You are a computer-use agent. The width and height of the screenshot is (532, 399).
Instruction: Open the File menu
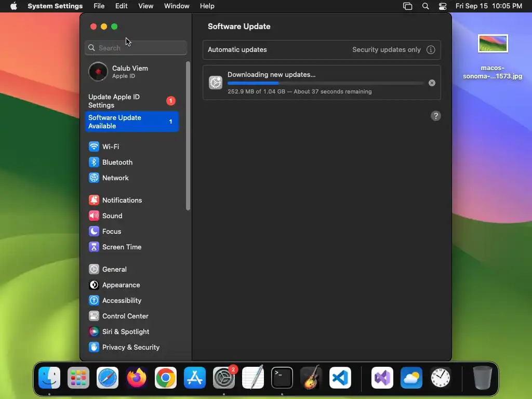pos(99,6)
